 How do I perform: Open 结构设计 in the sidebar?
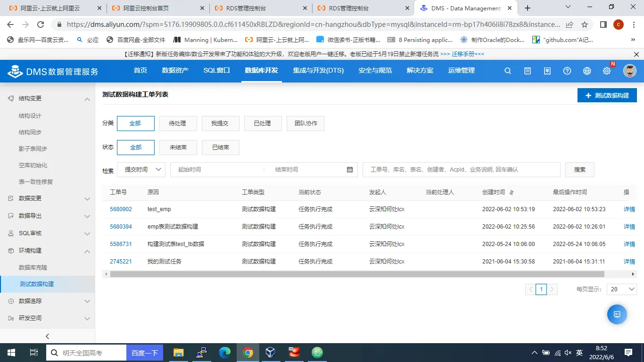pyautogui.click(x=30, y=116)
